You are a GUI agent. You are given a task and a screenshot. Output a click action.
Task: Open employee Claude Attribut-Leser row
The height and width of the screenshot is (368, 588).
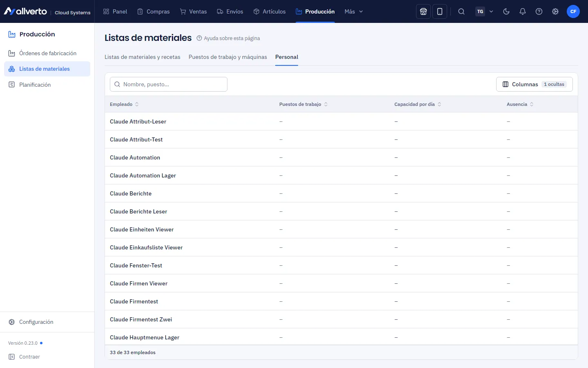click(x=341, y=121)
